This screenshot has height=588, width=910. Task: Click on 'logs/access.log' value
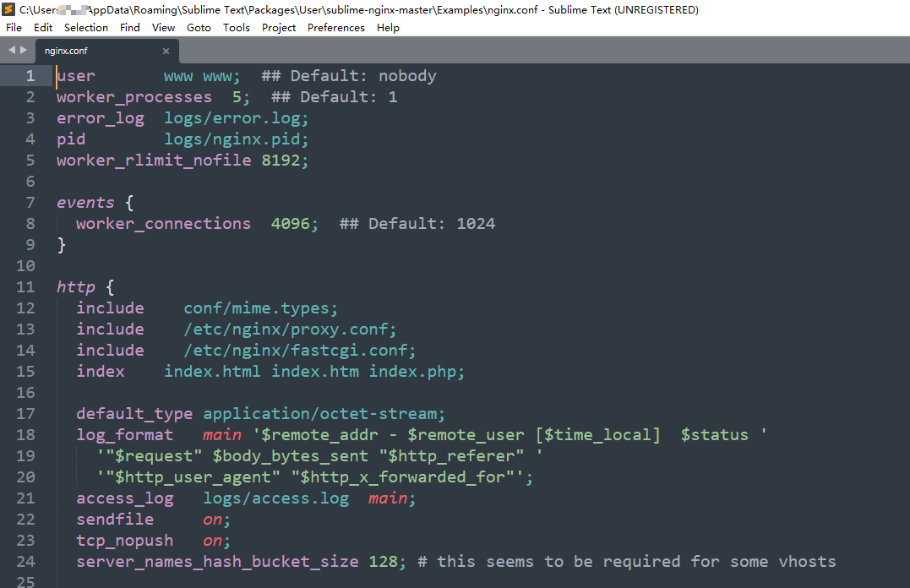click(x=276, y=498)
